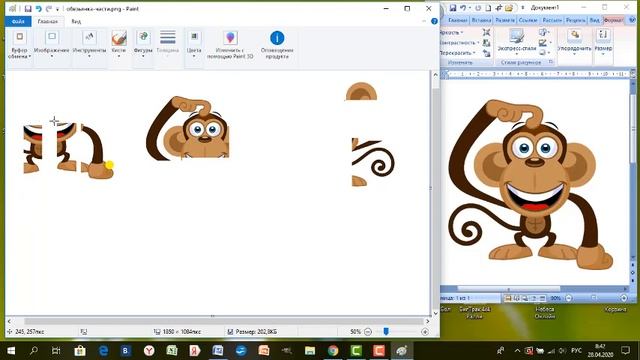640x360 pixels.
Task: Open the Colors (Цвета) dropdown in Paint
Action: [x=194, y=43]
